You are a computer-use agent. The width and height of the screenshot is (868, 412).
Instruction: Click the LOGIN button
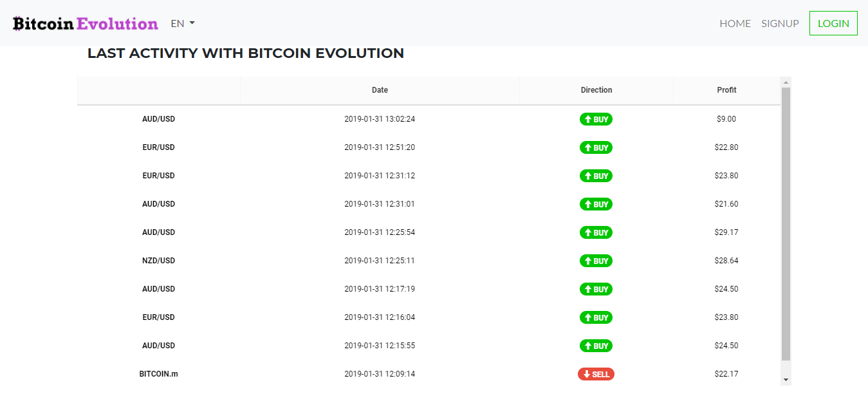point(833,24)
